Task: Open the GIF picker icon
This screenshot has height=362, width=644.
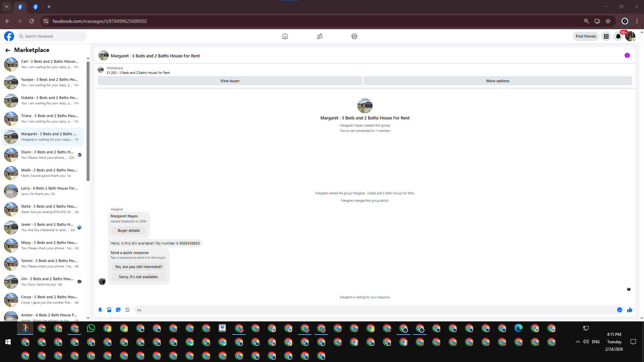Action: click(x=127, y=310)
